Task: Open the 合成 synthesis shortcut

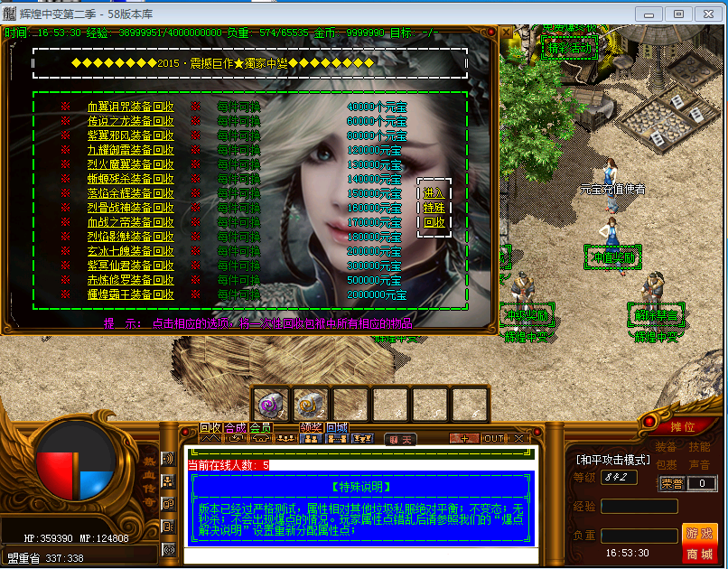Action: pos(236,428)
